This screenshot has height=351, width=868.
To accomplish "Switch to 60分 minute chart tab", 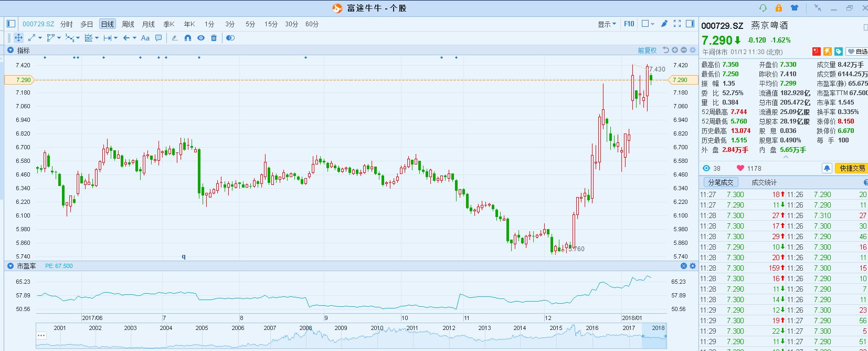I will pyautogui.click(x=312, y=24).
